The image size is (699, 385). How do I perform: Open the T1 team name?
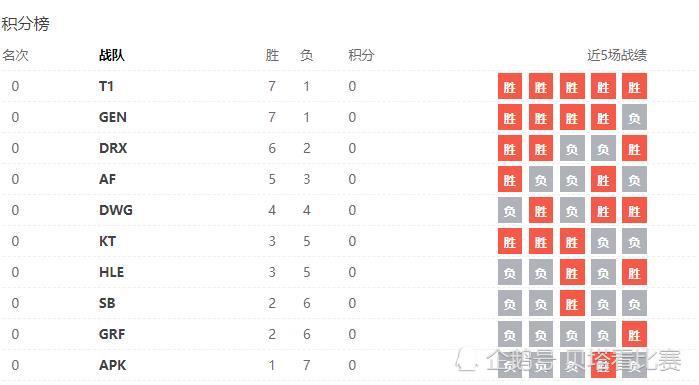(x=106, y=86)
